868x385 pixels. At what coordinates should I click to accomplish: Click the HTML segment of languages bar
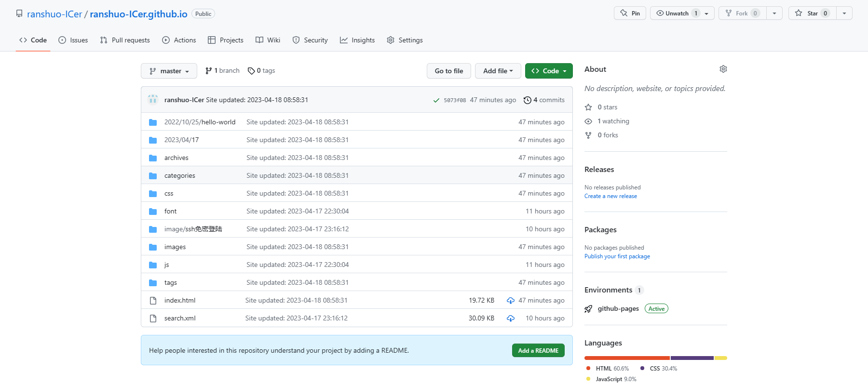[x=627, y=358]
